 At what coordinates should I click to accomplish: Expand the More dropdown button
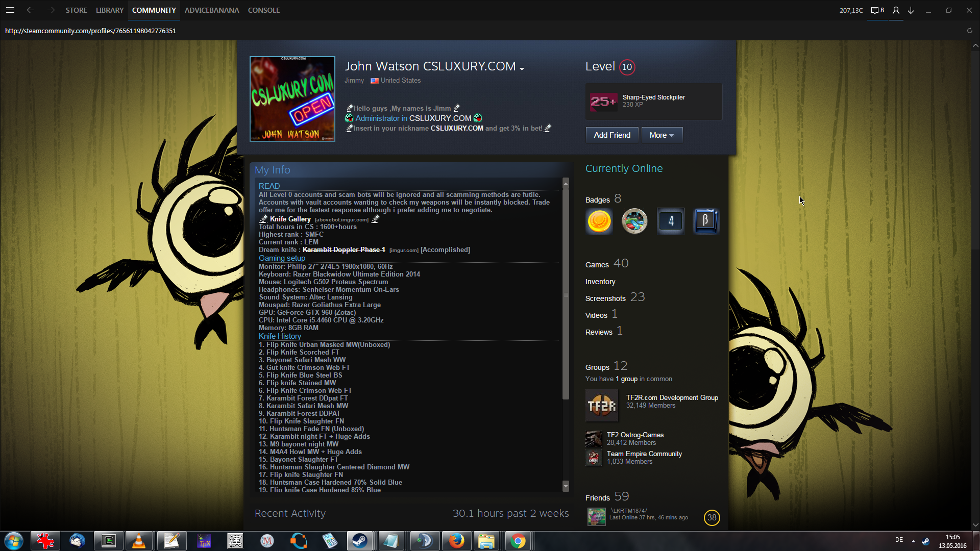pyautogui.click(x=661, y=135)
